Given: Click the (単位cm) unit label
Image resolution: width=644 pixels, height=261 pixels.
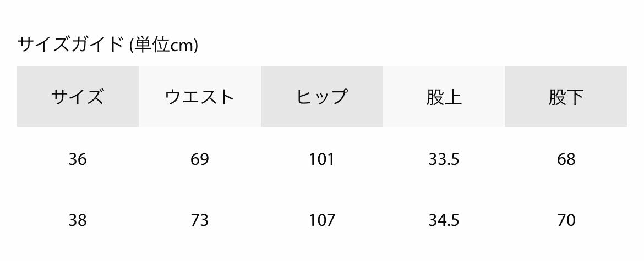Looking at the screenshot, I should pos(163,45).
